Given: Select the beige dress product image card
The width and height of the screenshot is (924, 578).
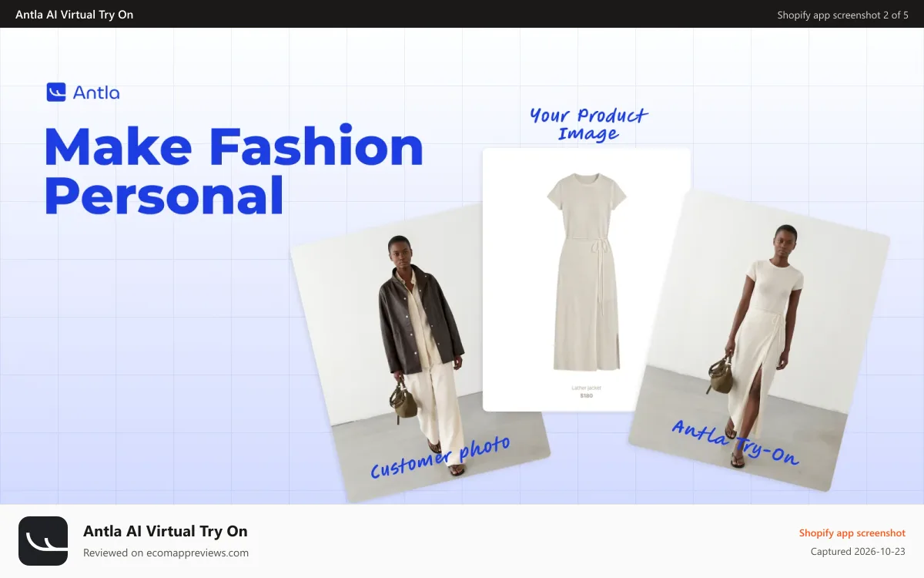Looking at the screenshot, I should (587, 280).
